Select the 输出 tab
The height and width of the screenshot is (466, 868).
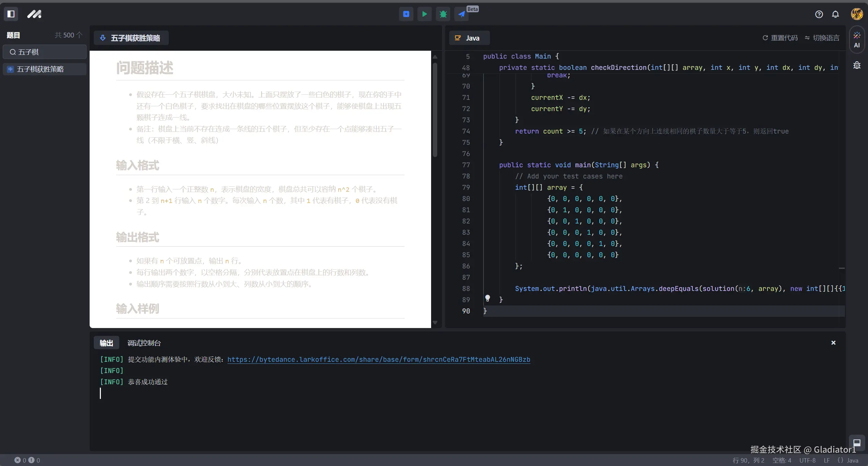pos(106,343)
